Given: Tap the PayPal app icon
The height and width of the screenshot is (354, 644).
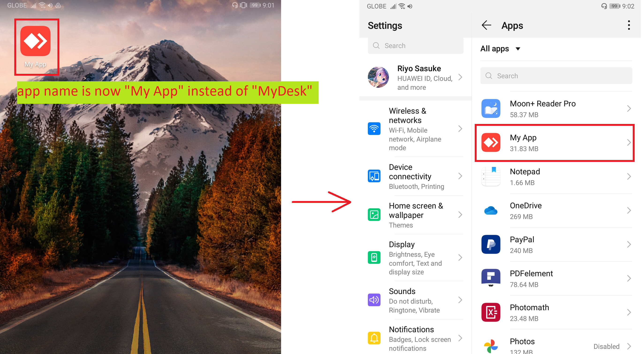Looking at the screenshot, I should (x=490, y=244).
